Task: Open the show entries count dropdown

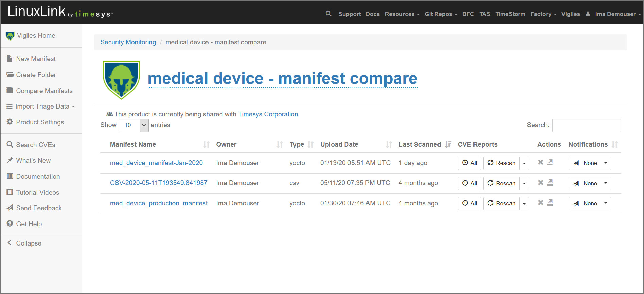Action: pos(133,125)
